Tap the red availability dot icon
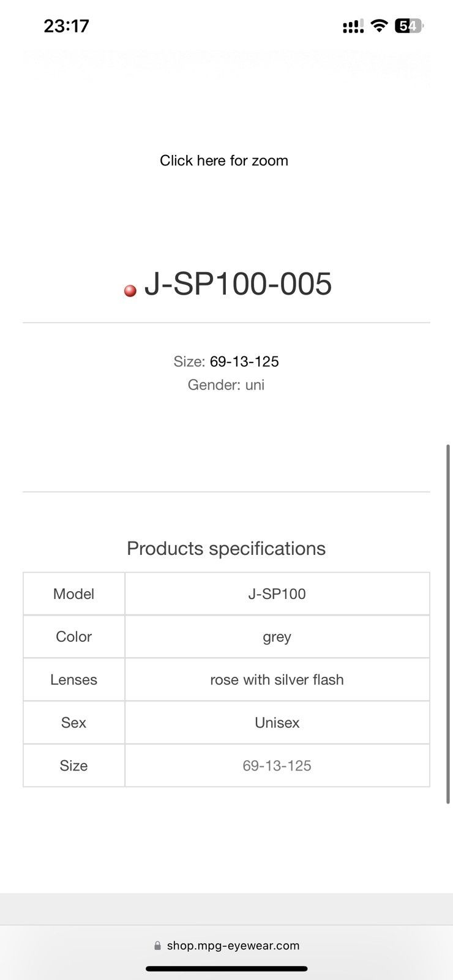This screenshot has width=453, height=980. (x=130, y=290)
